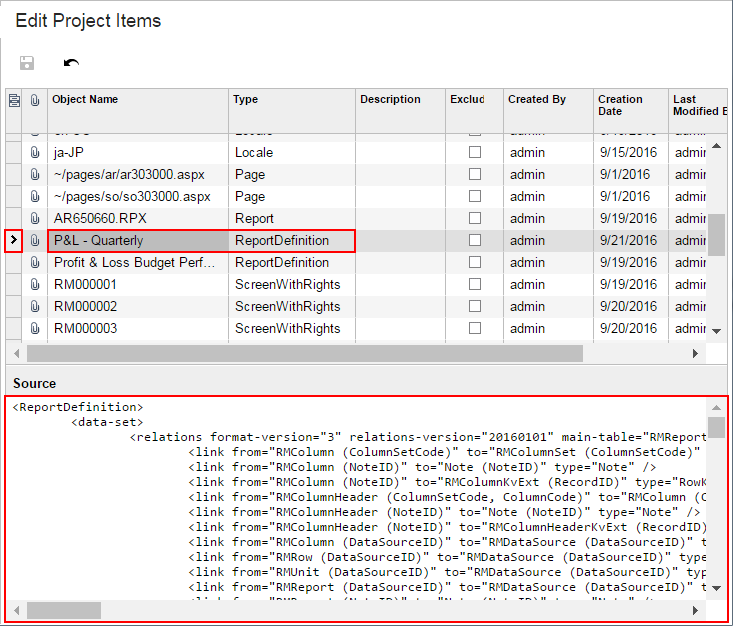733x626 pixels.
Task: Toggle Exclude checkbox for ja-JP locale
Action: pyautogui.click(x=475, y=152)
